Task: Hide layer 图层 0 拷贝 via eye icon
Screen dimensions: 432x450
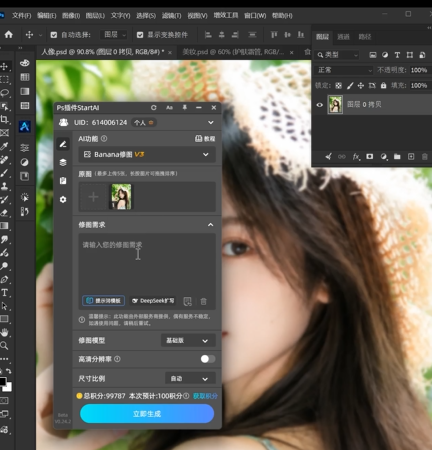Action: 319,105
